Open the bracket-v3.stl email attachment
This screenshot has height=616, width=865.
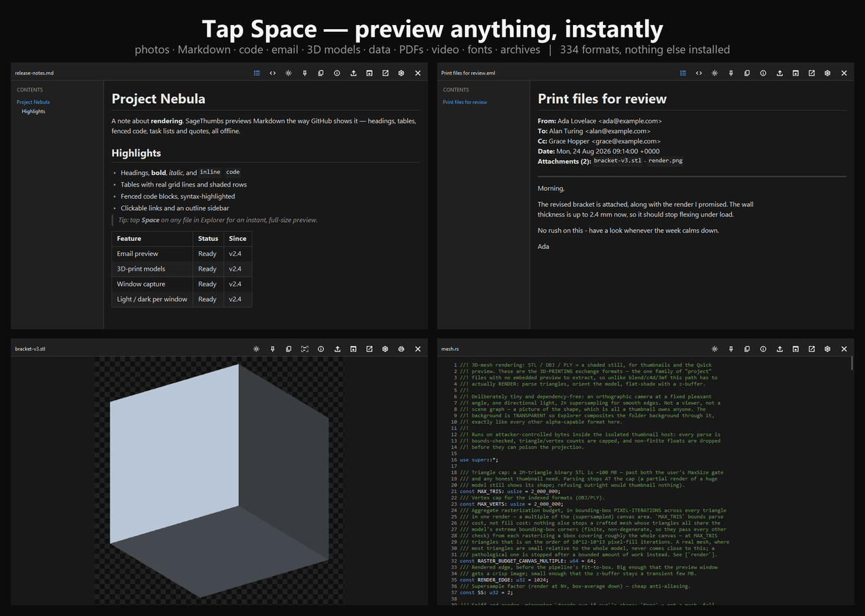point(617,161)
